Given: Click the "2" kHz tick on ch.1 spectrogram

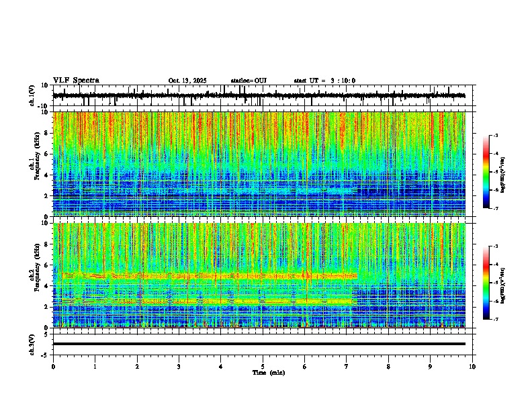Looking at the screenshot, I should (x=46, y=196).
